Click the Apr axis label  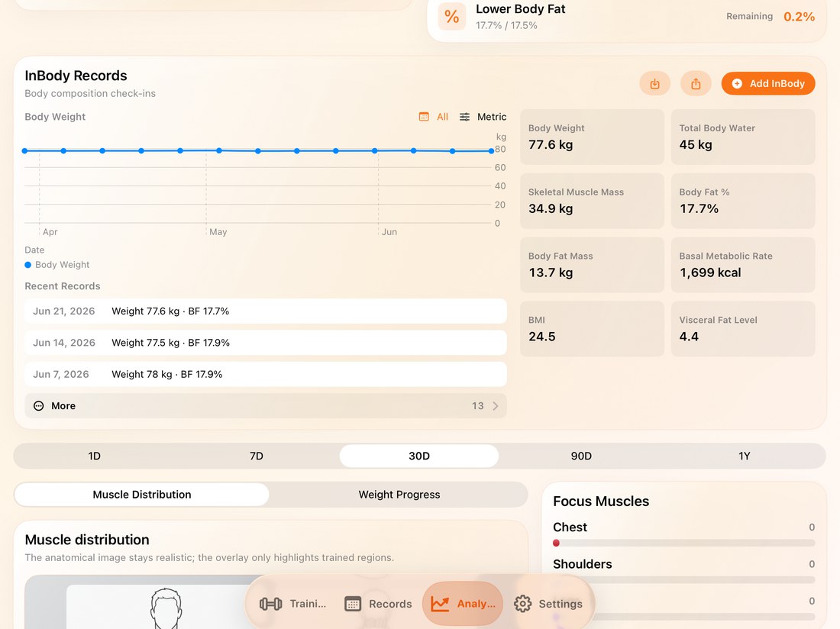(x=50, y=232)
